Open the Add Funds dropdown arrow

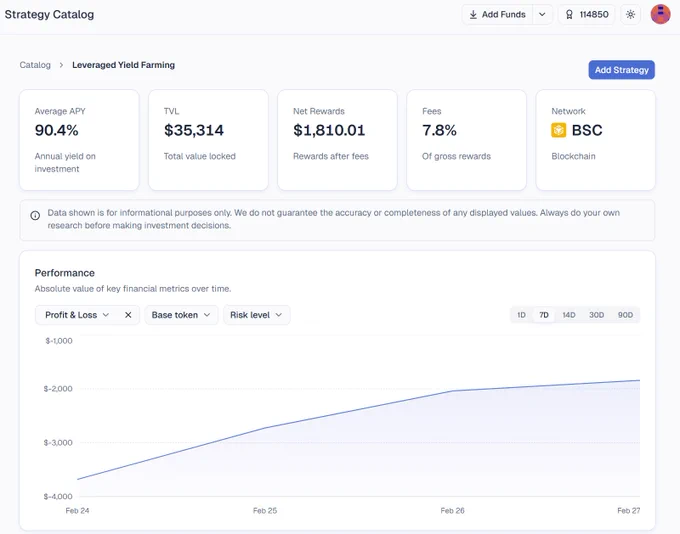pyautogui.click(x=542, y=14)
